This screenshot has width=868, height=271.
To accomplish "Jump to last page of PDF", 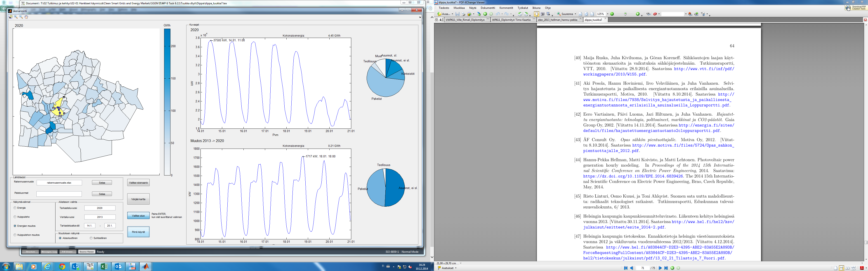I will (x=666, y=268).
